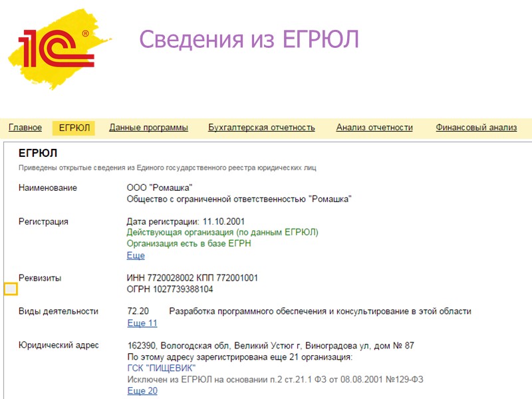Go to Анализ отчетности tab
532x399 pixels.
374,128
